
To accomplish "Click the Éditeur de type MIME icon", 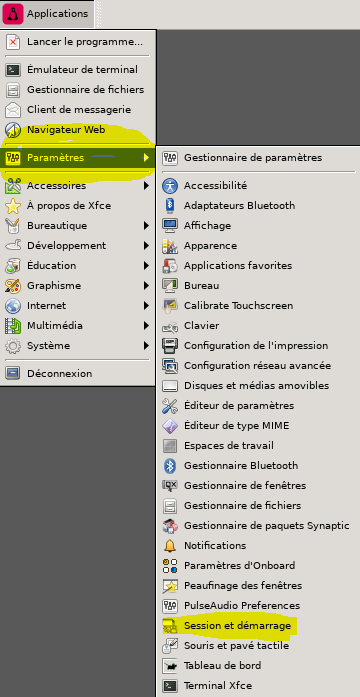I will tap(170, 425).
